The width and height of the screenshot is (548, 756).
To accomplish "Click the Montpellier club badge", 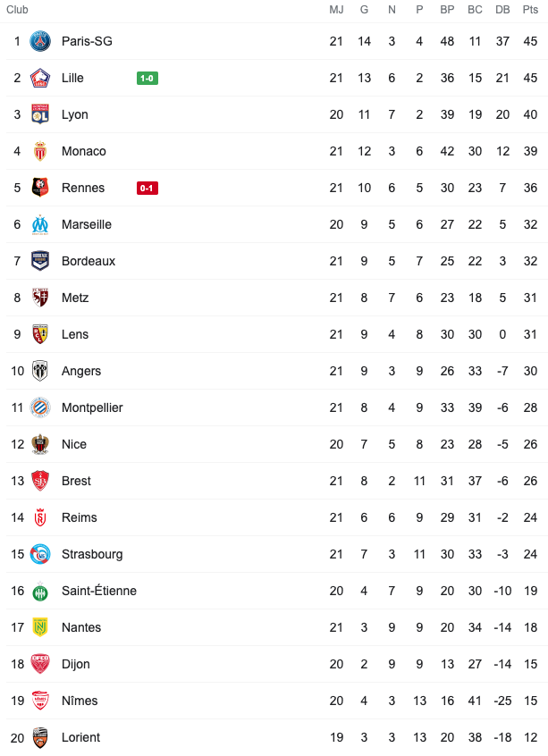I will pos(40,407).
